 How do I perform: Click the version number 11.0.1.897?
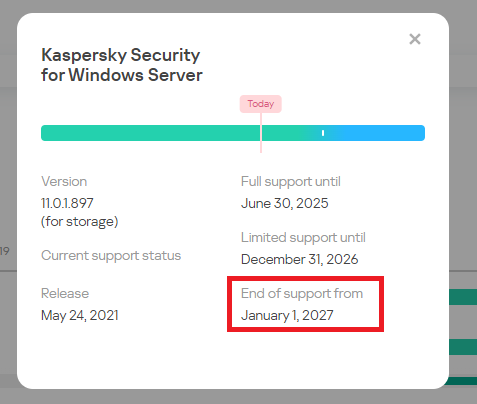[67, 203]
